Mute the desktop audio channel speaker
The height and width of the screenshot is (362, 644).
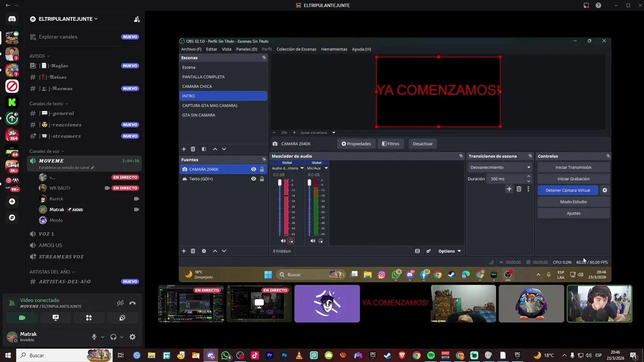pos(283,241)
